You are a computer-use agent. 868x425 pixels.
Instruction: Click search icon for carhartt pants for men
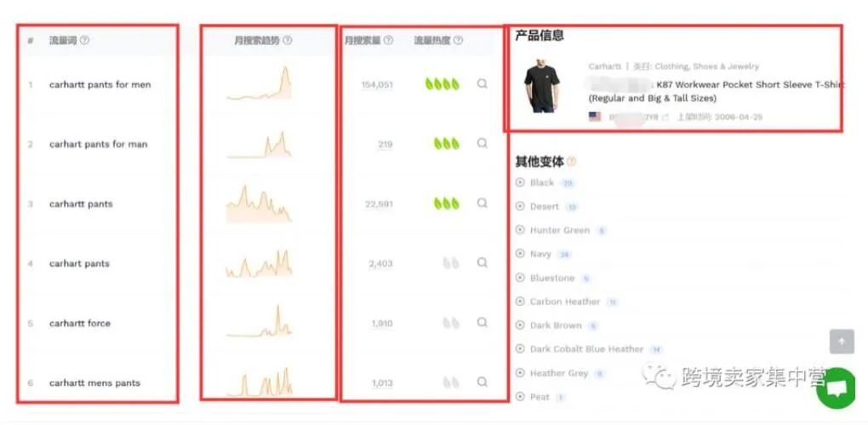click(x=483, y=84)
